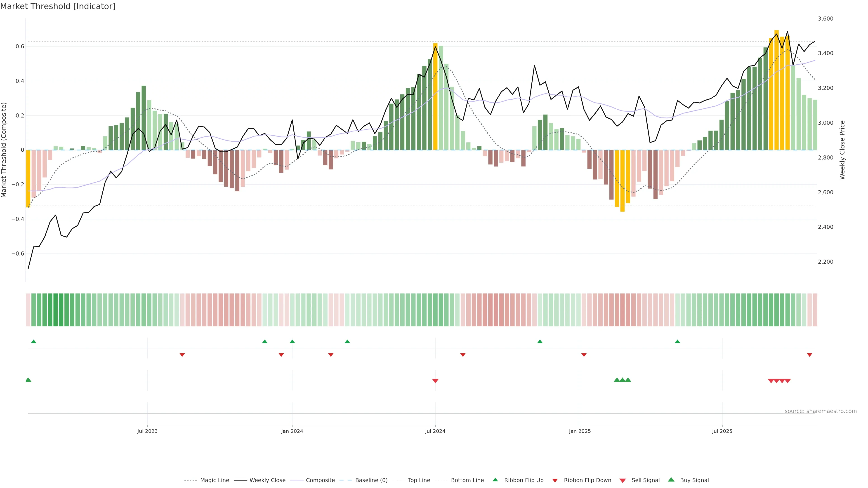Toggle Composite line in the legend
The image size is (868, 488).
click(x=320, y=480)
